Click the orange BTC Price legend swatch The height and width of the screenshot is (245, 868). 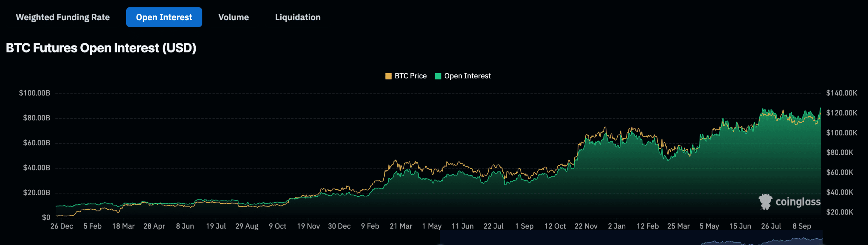(x=388, y=76)
